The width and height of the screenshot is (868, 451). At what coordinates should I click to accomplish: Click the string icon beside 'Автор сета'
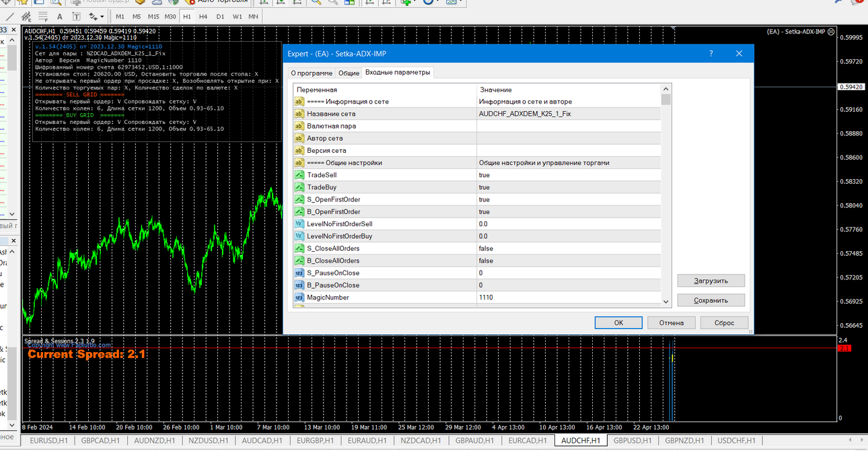(299, 138)
